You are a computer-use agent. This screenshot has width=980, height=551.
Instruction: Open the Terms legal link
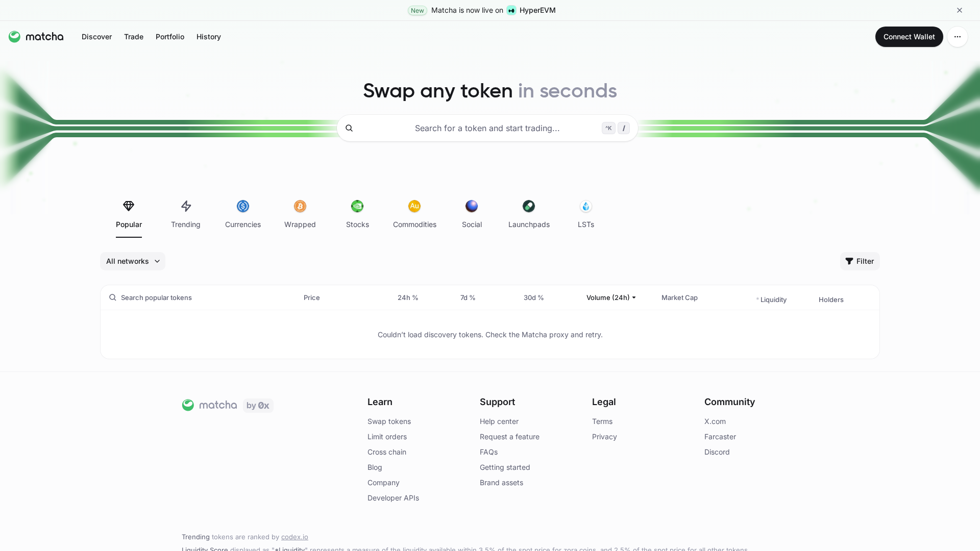pos(602,421)
